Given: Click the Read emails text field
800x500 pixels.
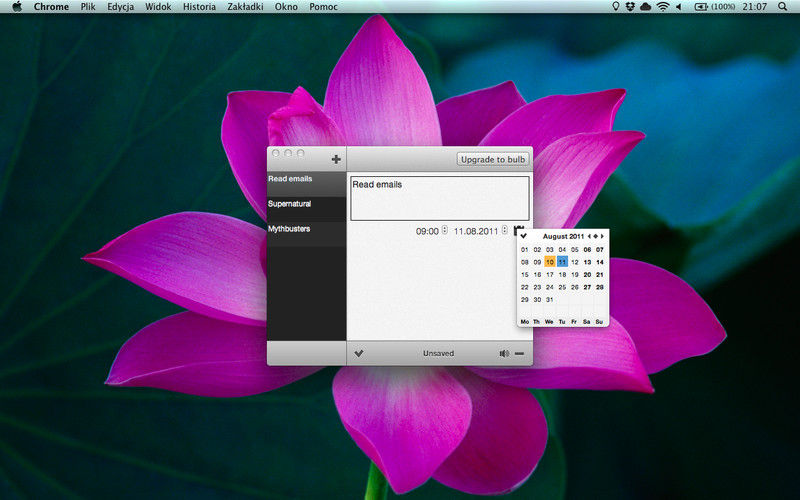Looking at the screenshot, I should tap(439, 198).
